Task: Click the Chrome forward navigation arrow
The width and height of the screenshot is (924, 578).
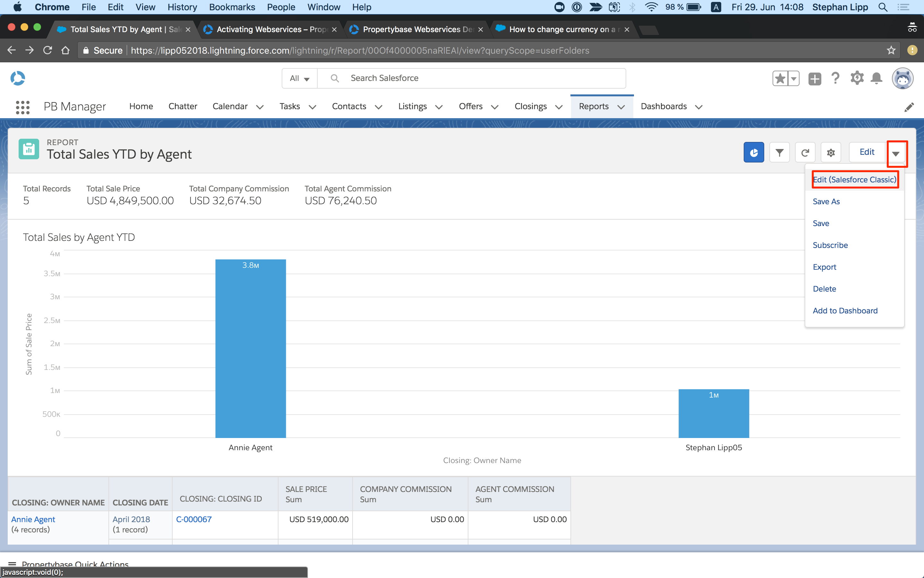Action: (30, 50)
